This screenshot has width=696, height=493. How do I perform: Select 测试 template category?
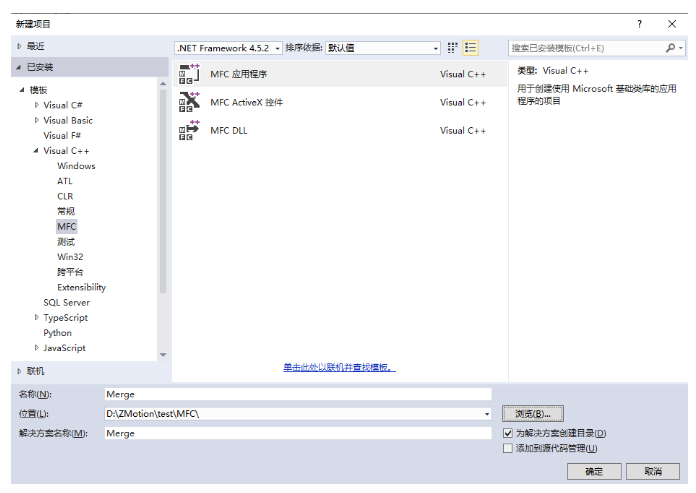click(66, 242)
